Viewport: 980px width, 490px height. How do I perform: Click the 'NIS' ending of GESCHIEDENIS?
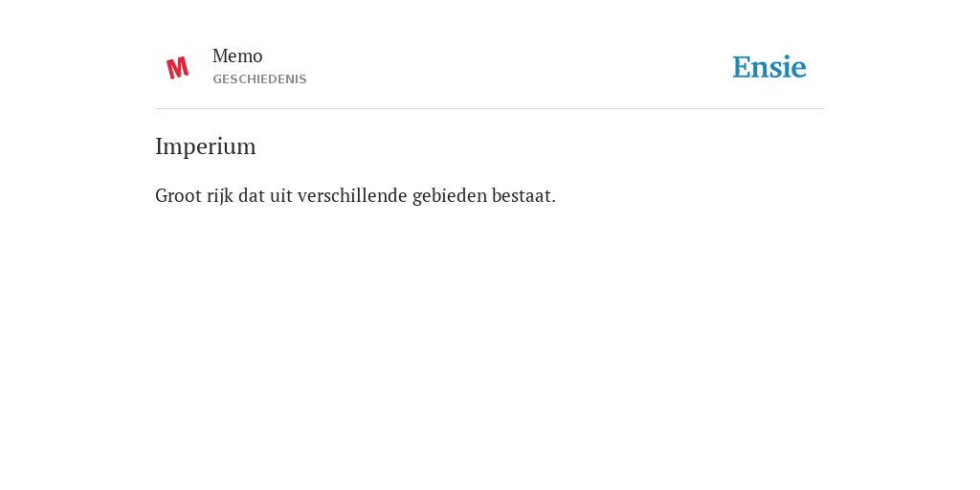tap(295, 79)
